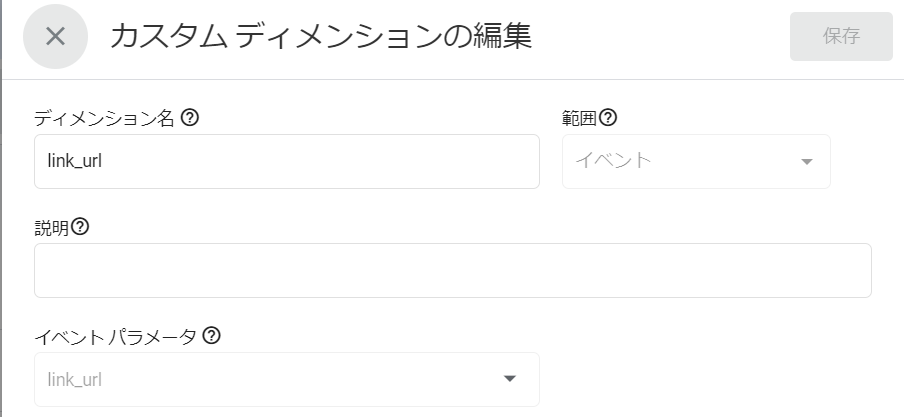The image size is (907, 417).
Task: Click help icon beside 範囲 label
Action: coord(607,117)
